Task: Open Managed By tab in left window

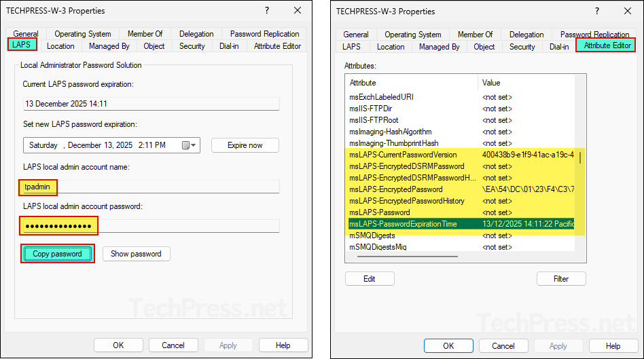Action: [x=109, y=46]
